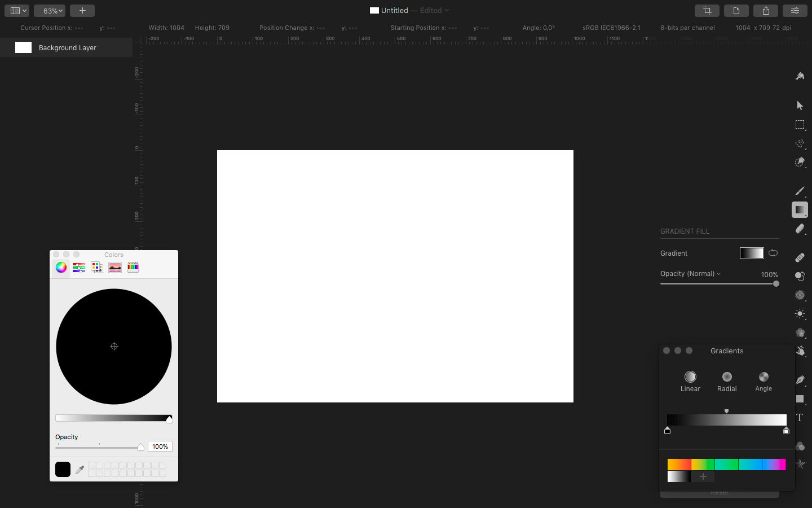This screenshot has height=508, width=812.
Task: Open the 63% zoom dropdown
Action: (50, 11)
